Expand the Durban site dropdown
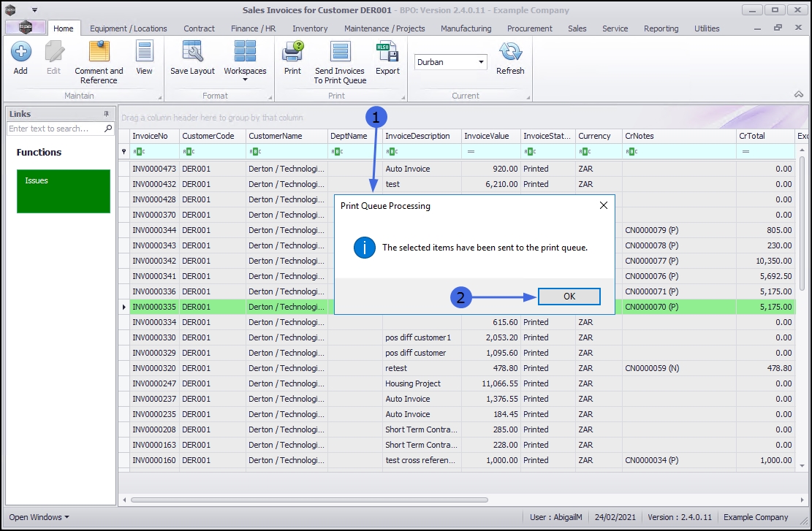 [481, 62]
